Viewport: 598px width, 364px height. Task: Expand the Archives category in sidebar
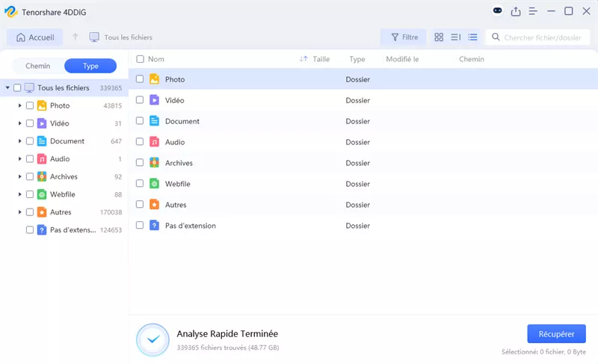pyautogui.click(x=19, y=176)
